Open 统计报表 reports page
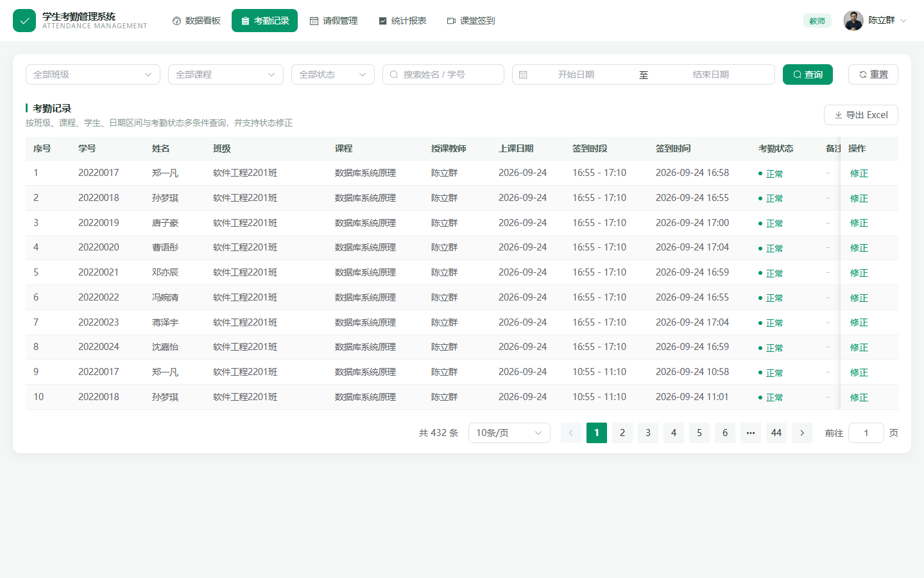The height and width of the screenshot is (578, 924). [x=402, y=21]
